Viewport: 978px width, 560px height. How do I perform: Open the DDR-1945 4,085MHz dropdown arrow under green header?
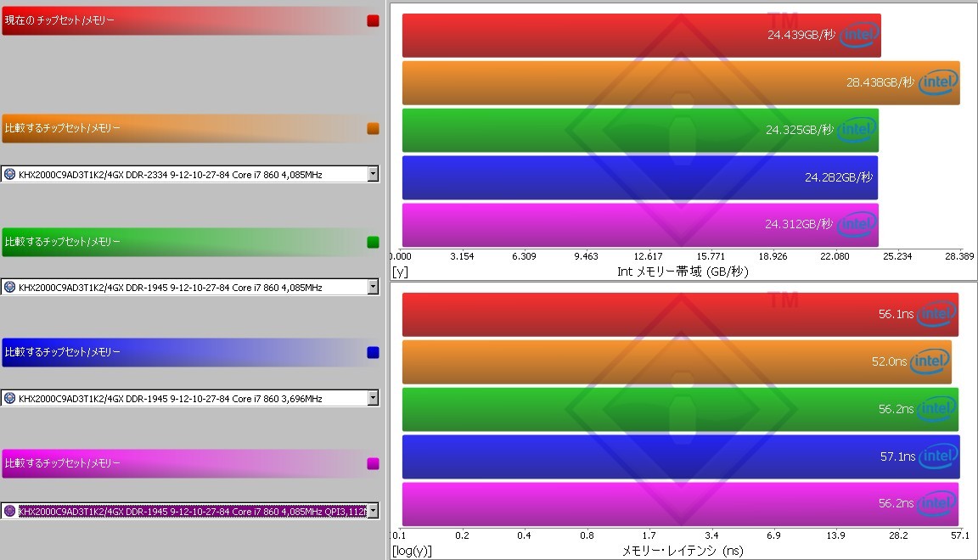click(x=373, y=287)
